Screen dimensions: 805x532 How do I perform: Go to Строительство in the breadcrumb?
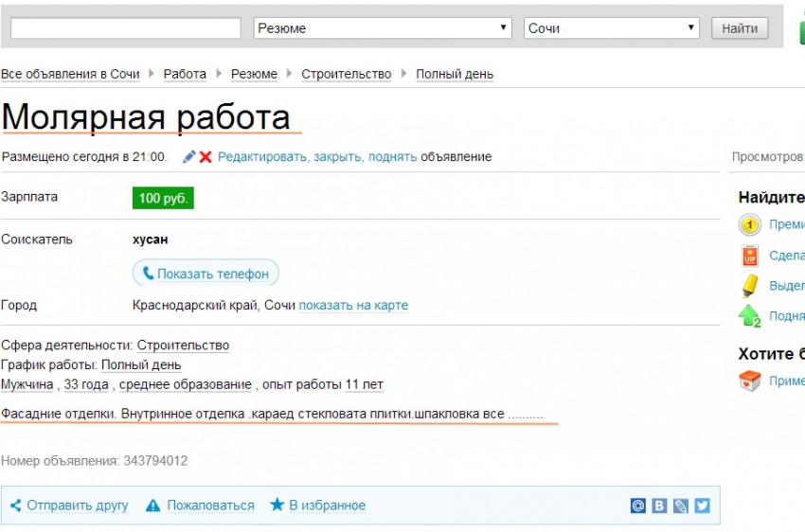pyautogui.click(x=346, y=74)
